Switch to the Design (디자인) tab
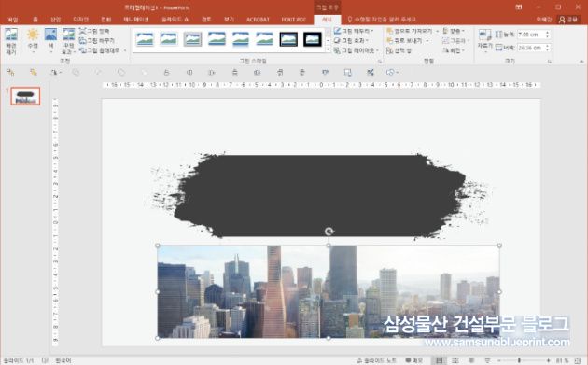Viewport: 588px width, 365px height. coord(80,19)
